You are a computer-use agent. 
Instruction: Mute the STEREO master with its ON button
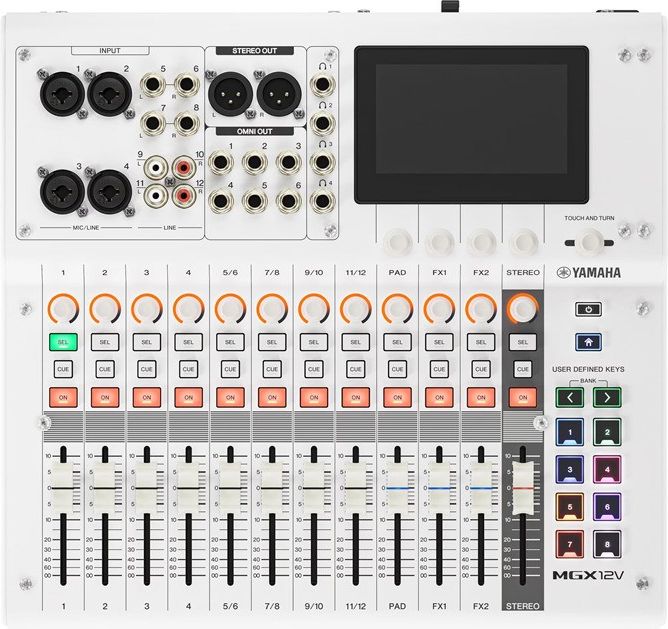pyautogui.click(x=521, y=397)
